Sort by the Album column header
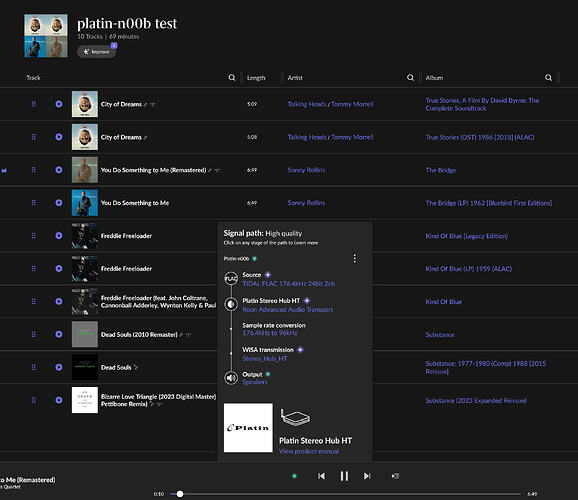 coord(434,78)
